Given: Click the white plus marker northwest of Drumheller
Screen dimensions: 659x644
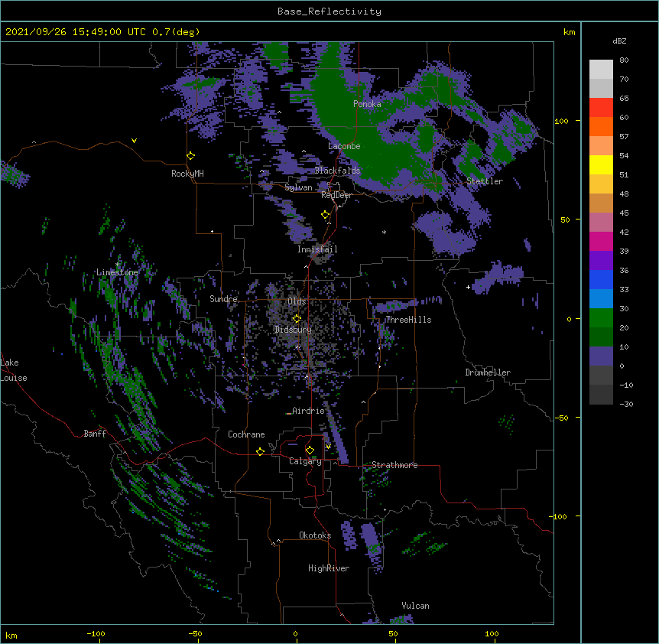Looking at the screenshot, I should [x=468, y=287].
